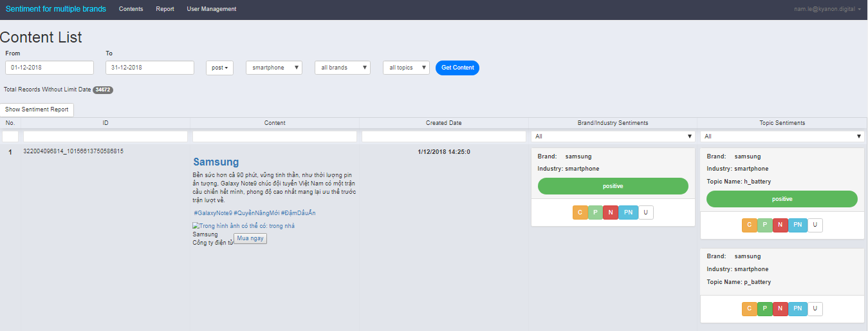Click the No. column filter box
This screenshot has width=868, height=331.
pyautogui.click(x=10, y=137)
